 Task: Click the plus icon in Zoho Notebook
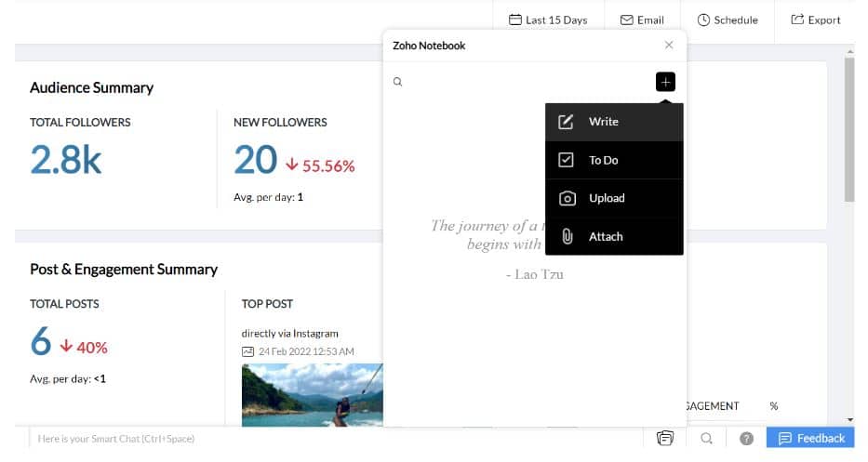pyautogui.click(x=665, y=82)
